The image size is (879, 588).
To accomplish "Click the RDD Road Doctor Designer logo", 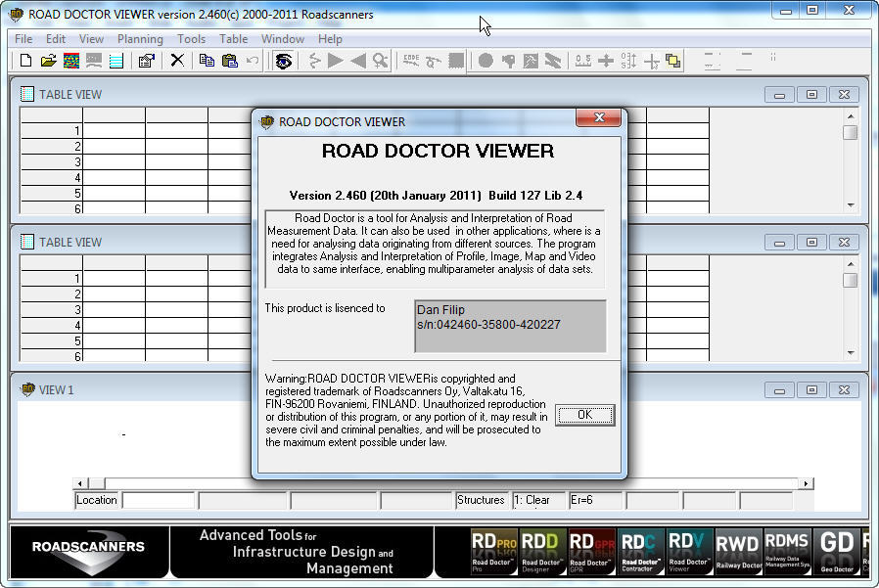I will tap(541, 552).
